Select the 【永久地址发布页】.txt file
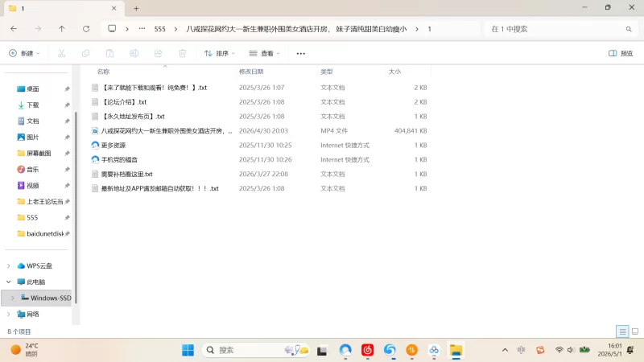Viewport: 644px width, 362px height. tap(134, 116)
